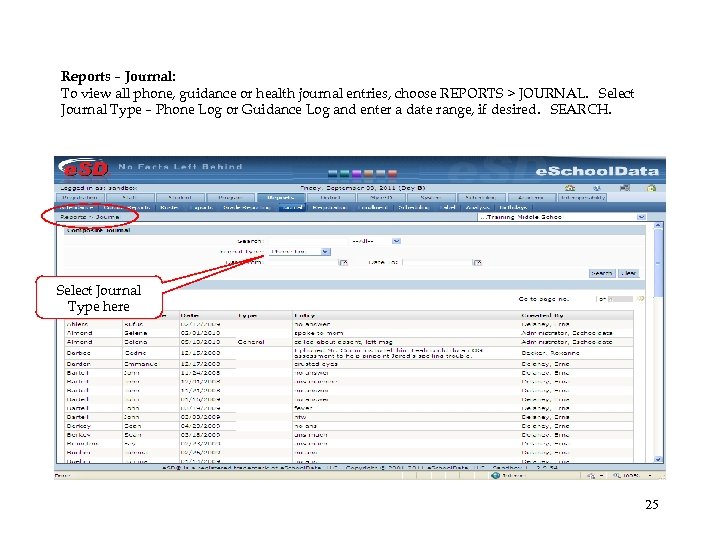Screen dimensions: 720x540
Task: Sort by the Created By column header
Action: click(x=542, y=315)
